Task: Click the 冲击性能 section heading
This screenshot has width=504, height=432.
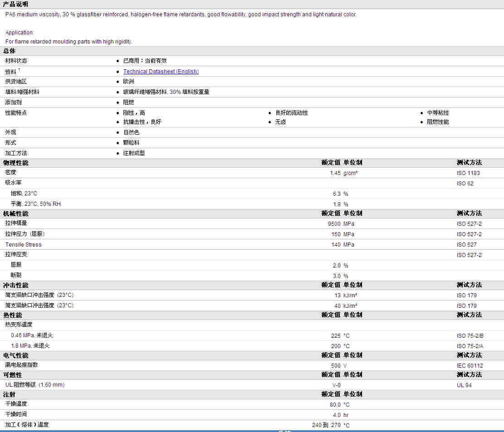Action: 15,285
